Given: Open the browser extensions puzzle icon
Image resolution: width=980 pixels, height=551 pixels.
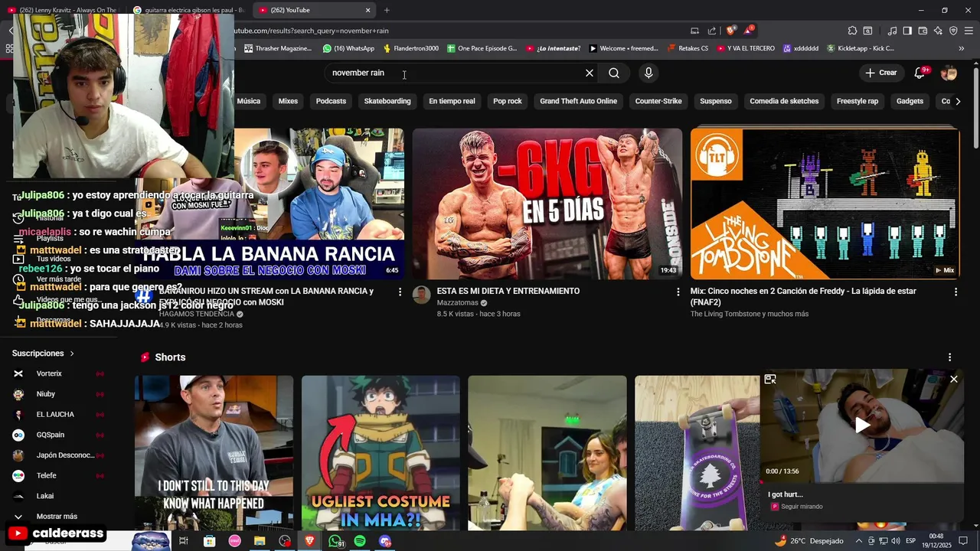Looking at the screenshot, I should point(852,31).
